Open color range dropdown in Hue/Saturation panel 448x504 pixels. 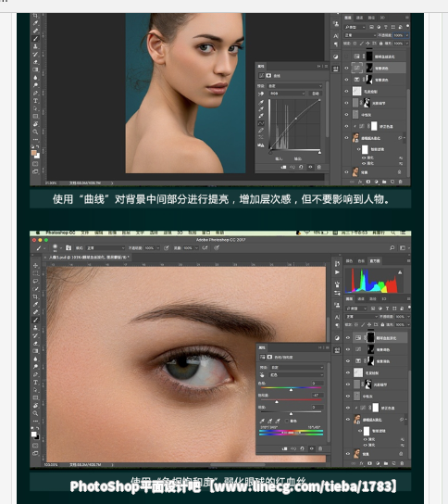click(297, 375)
